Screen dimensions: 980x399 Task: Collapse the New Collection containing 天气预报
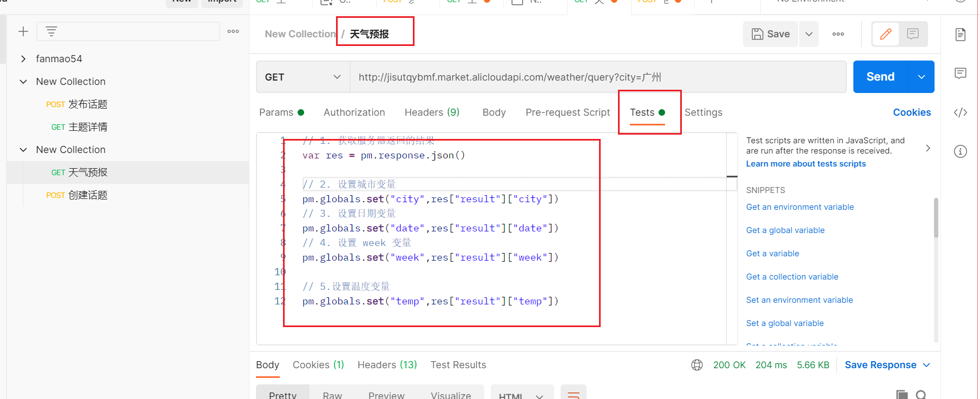pyautogui.click(x=23, y=150)
